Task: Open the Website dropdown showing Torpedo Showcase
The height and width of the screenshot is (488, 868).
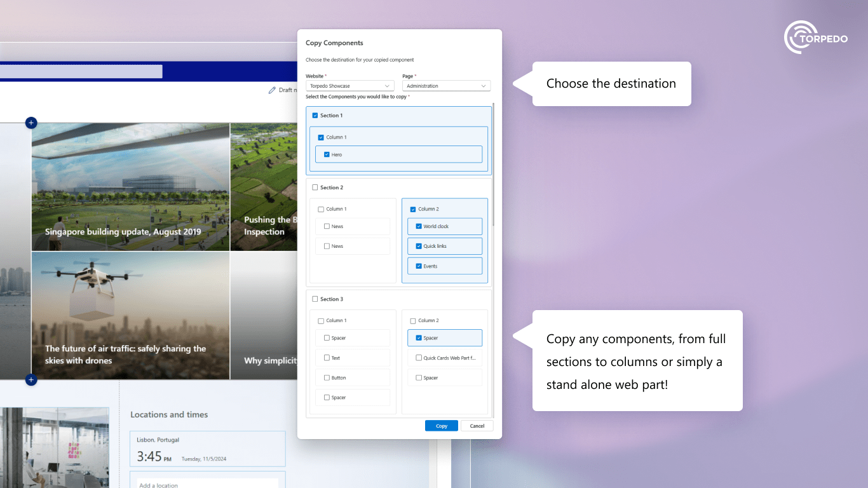Action: (x=349, y=85)
